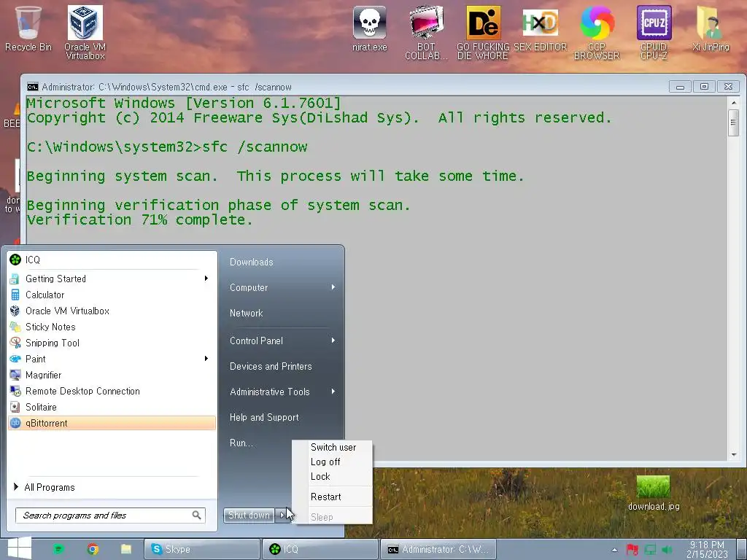
Task: Click cmd window scrollbar up arrow
Action: tap(734, 102)
